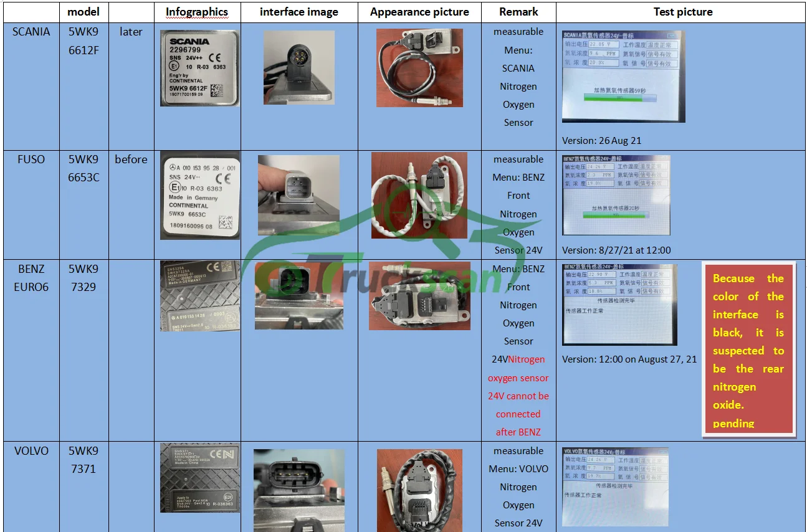Screen dimensions: 807x532
Task: Open the SCANIA round connector interface image
Action: pyautogui.click(x=299, y=67)
